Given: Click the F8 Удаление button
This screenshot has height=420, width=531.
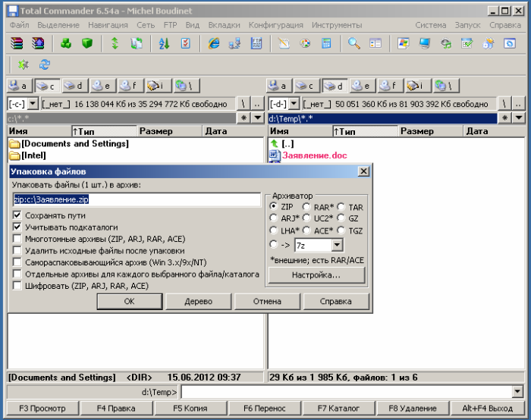Looking at the screenshot, I should [413, 408].
